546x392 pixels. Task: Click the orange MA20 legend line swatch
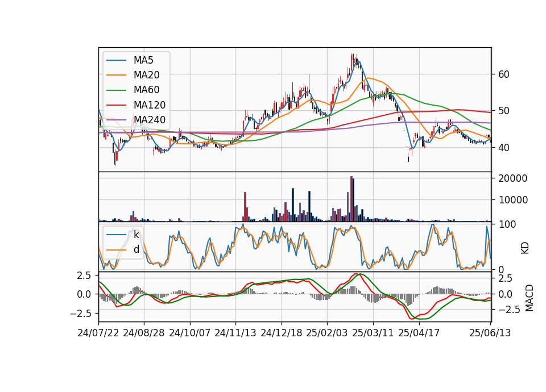116,75
